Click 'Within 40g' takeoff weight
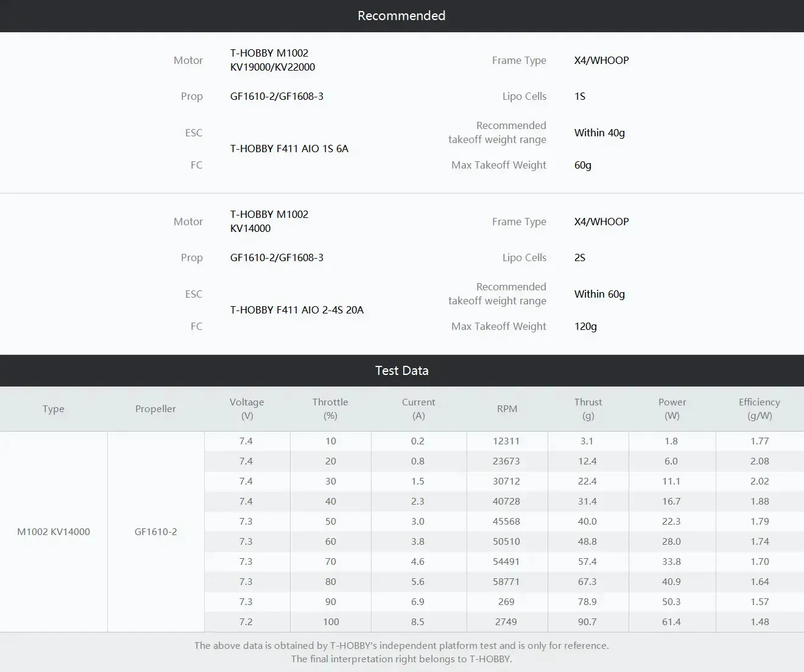Viewport: 804px width, 672px height. click(x=599, y=133)
